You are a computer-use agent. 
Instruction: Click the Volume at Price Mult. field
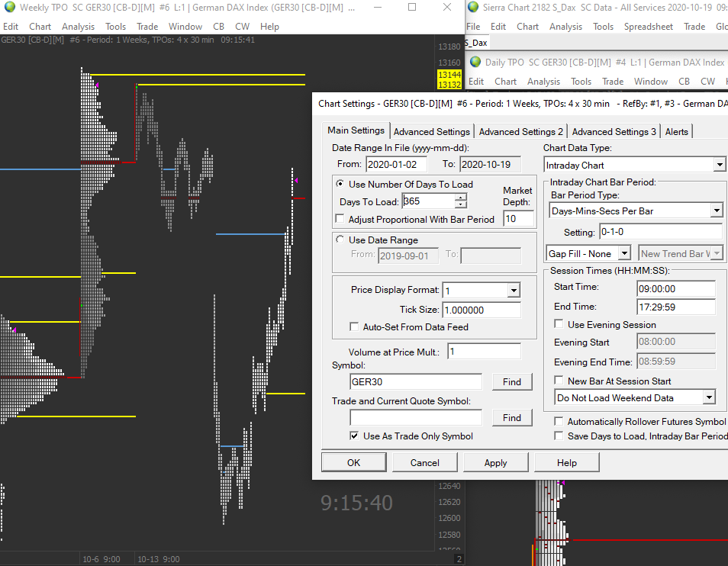click(x=485, y=351)
